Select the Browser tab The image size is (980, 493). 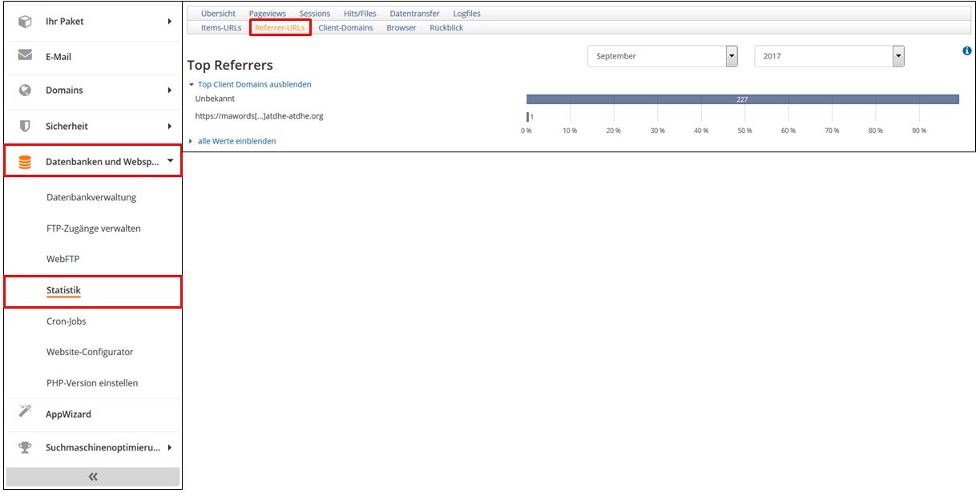point(401,27)
